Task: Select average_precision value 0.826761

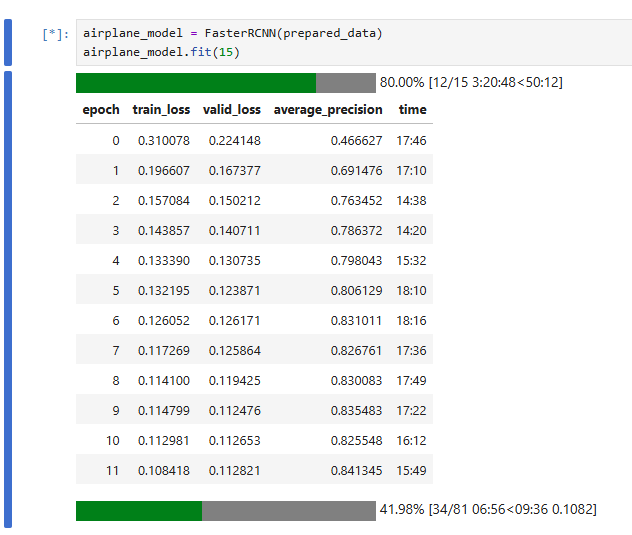Action: click(x=356, y=351)
